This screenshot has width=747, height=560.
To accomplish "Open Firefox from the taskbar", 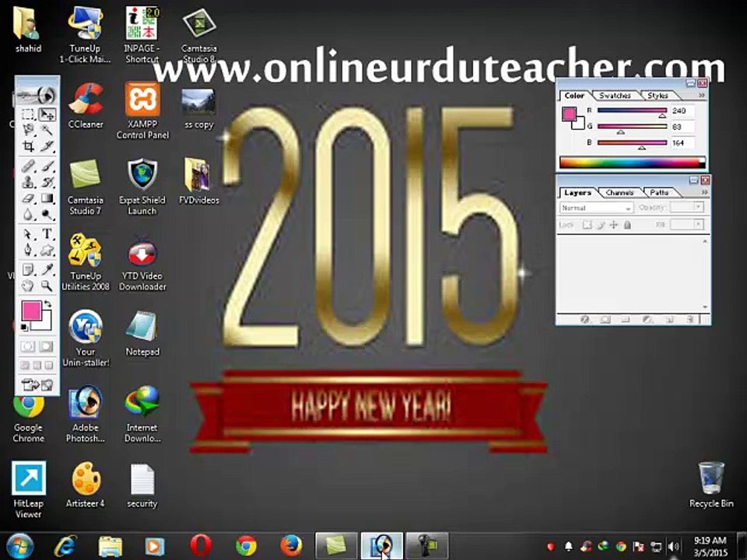I will point(291,546).
